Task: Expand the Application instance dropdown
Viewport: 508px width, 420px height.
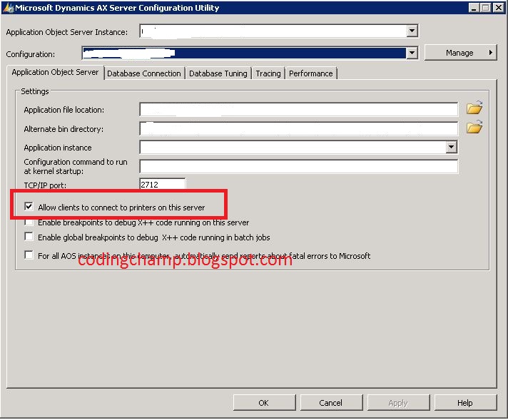Action: point(452,148)
